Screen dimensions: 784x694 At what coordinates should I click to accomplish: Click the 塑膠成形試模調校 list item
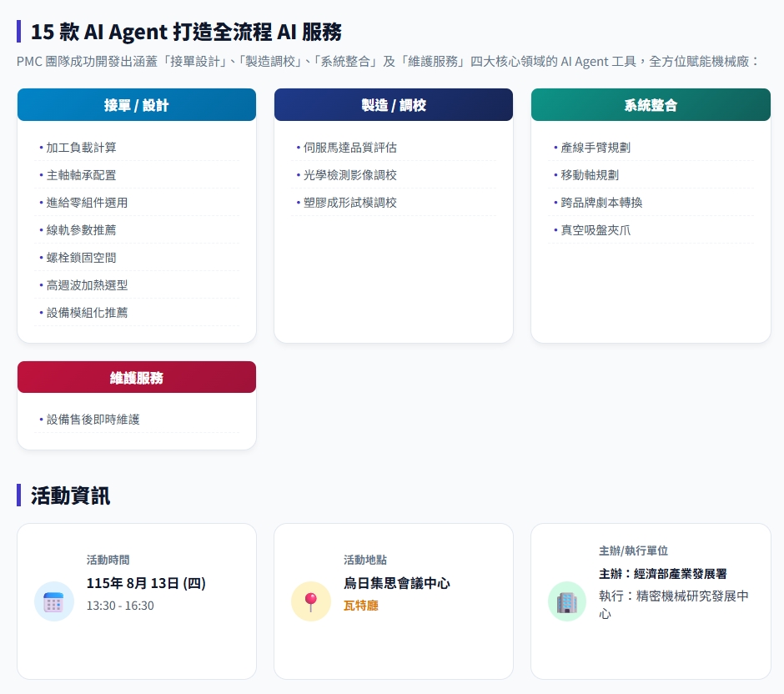click(394, 203)
